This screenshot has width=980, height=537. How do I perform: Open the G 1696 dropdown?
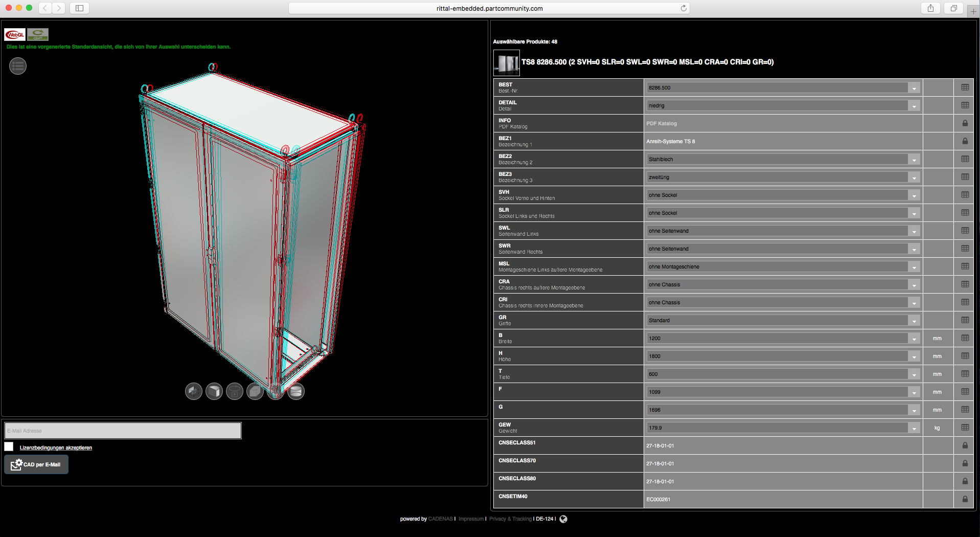click(x=783, y=410)
